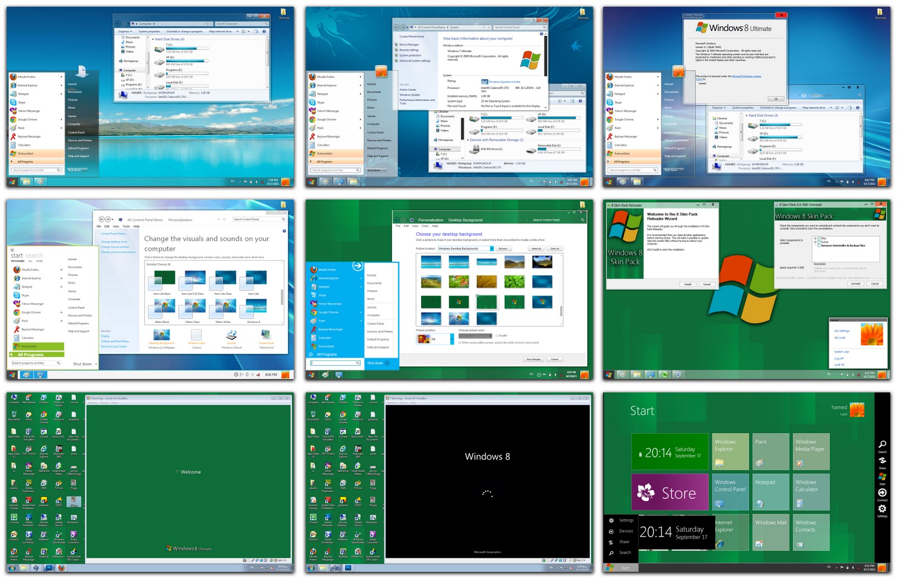The image size is (897, 588).
Task: Open the Windows Control Panel tile
Action: [730, 492]
